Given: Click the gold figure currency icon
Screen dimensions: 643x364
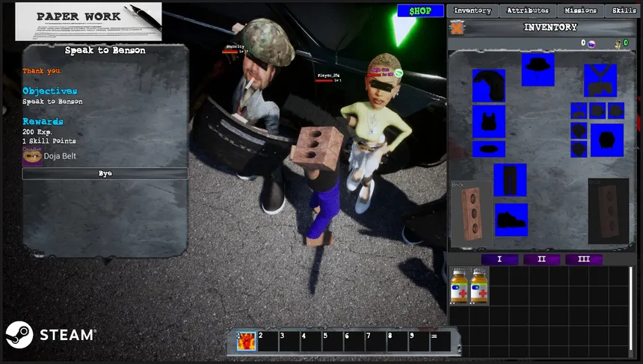Looking at the screenshot, I should [x=618, y=43].
